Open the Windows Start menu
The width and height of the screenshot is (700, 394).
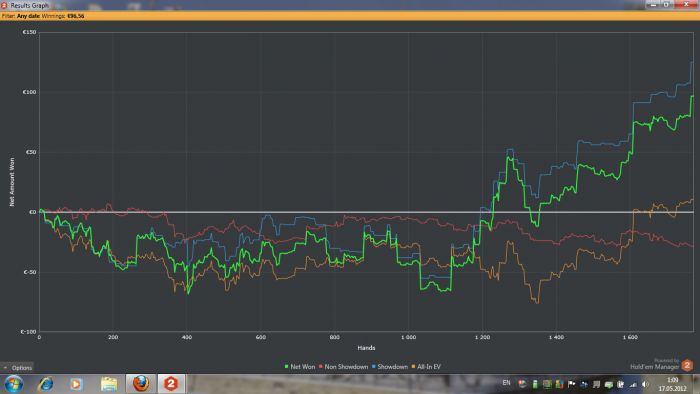click(13, 384)
